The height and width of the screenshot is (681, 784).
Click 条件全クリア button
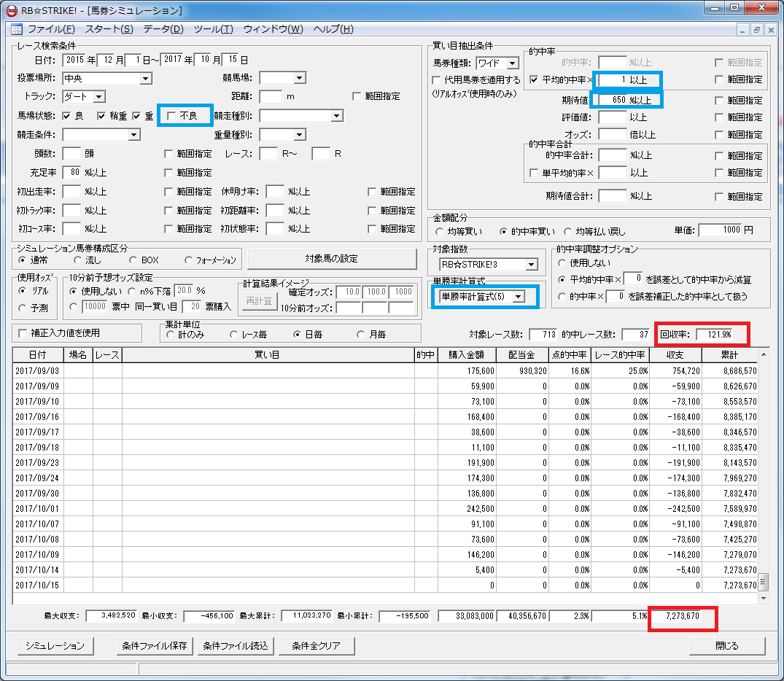(317, 646)
